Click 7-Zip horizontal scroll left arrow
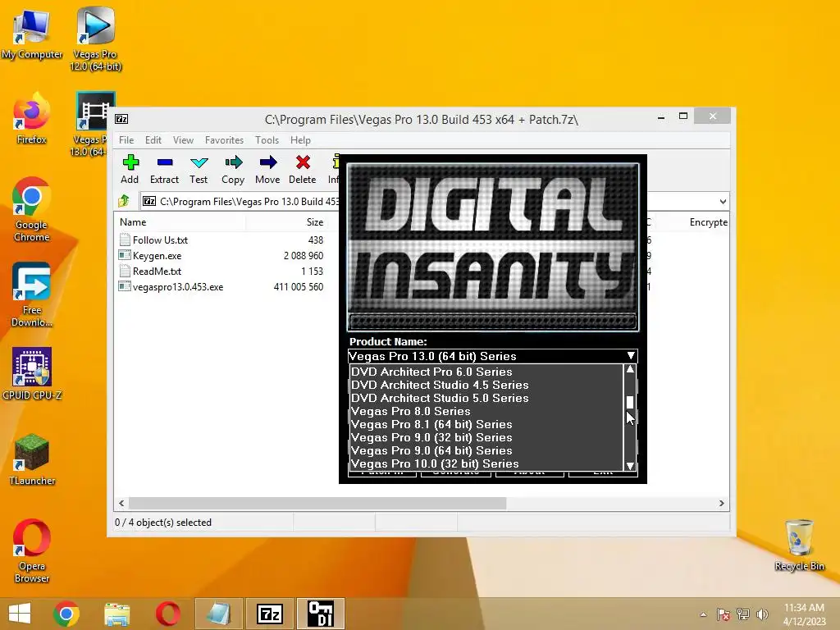The image size is (840, 630). click(121, 503)
